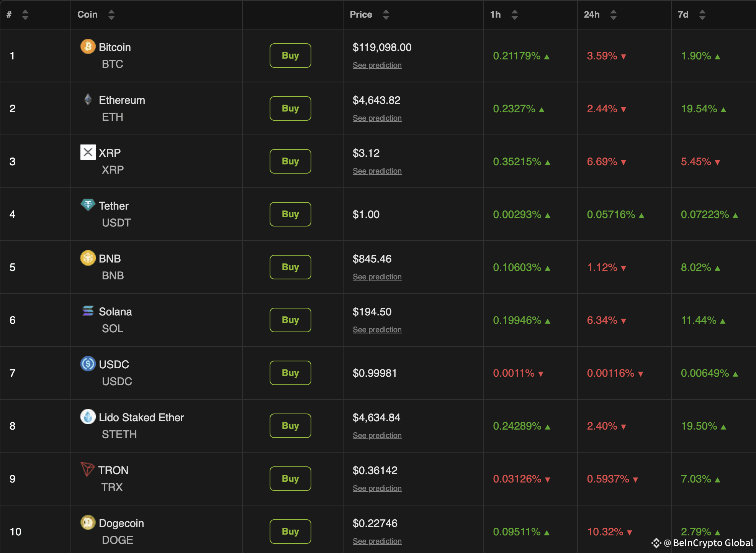The height and width of the screenshot is (553, 756).
Task: Buy Dogecoin using its Buy button
Action: click(290, 532)
